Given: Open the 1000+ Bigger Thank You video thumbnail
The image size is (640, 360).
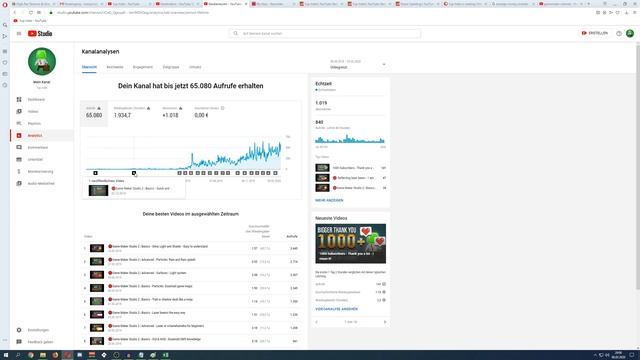Looking at the screenshot, I should pos(350,244).
